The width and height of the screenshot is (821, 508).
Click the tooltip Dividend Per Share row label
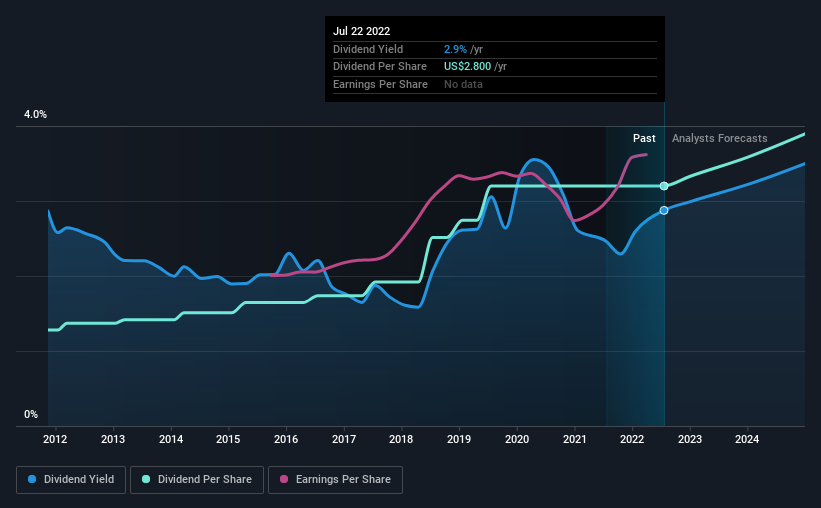(x=380, y=67)
